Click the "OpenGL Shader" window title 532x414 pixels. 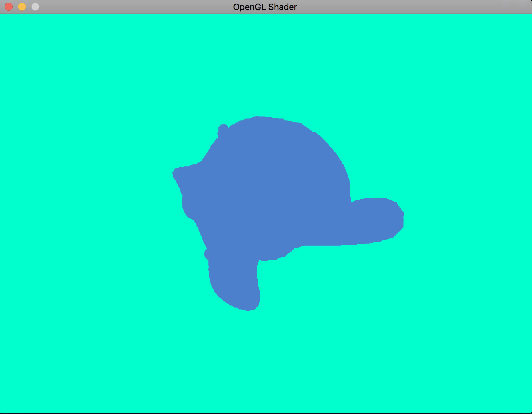265,7
